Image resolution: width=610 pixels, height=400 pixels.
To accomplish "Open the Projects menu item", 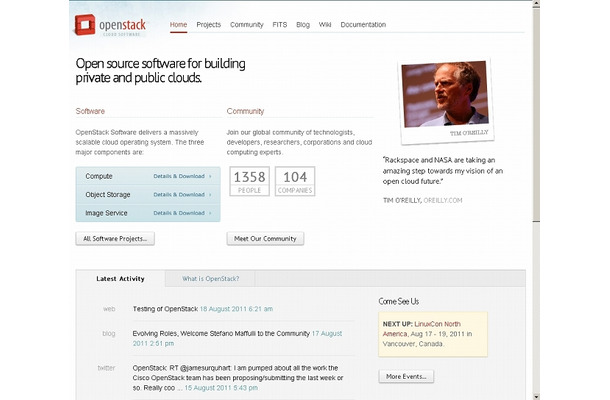I will [x=209, y=25].
